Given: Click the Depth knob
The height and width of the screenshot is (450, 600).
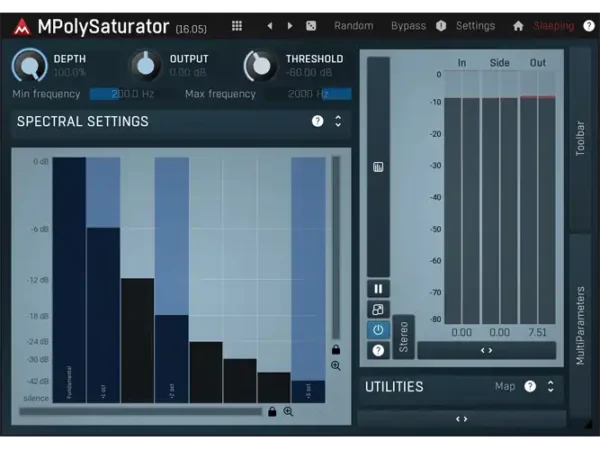Looking at the screenshot, I should click(x=30, y=65).
